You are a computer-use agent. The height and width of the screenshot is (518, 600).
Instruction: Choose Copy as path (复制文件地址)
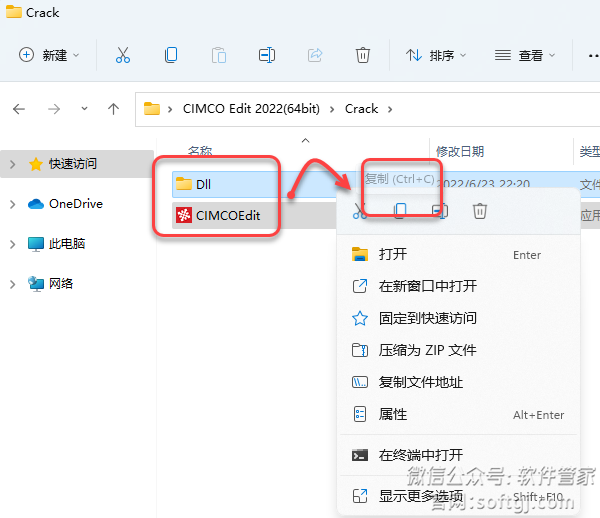pos(459,382)
